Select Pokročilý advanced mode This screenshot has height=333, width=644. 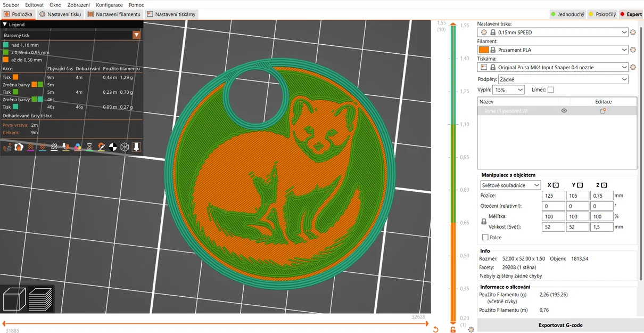(602, 14)
